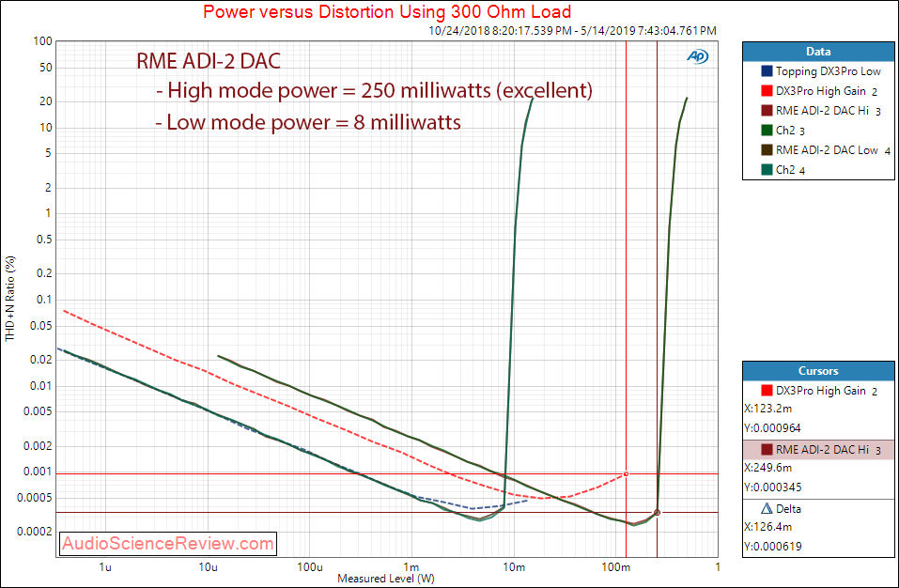
Task: Click the Delta label in Cursors panel
Action: click(x=788, y=509)
